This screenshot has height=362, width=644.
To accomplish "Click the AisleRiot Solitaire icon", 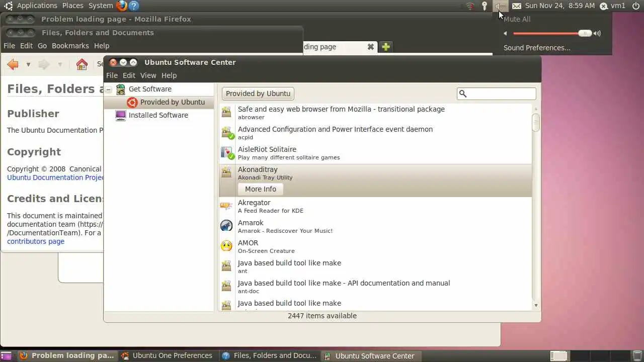I will coord(227,152).
